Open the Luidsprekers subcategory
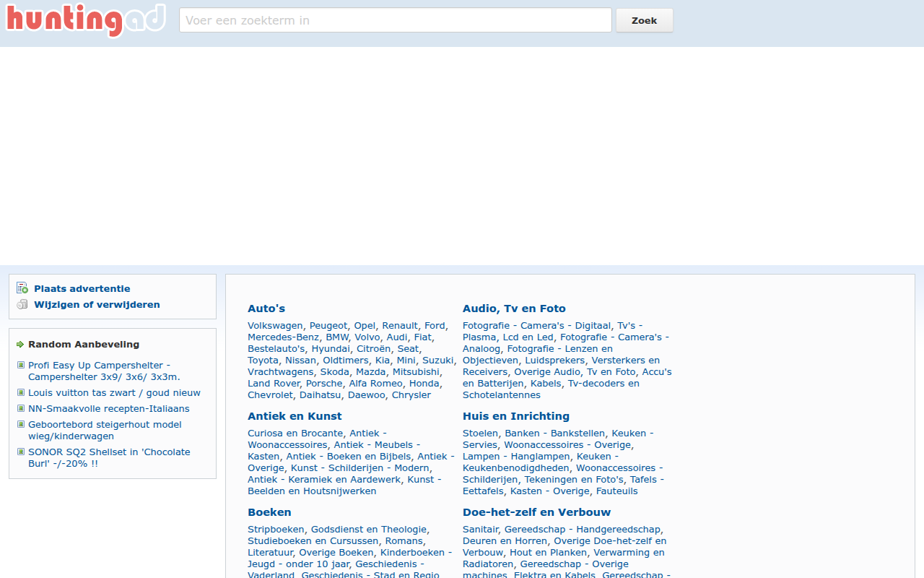This screenshot has height=578, width=924. pyautogui.click(x=554, y=361)
